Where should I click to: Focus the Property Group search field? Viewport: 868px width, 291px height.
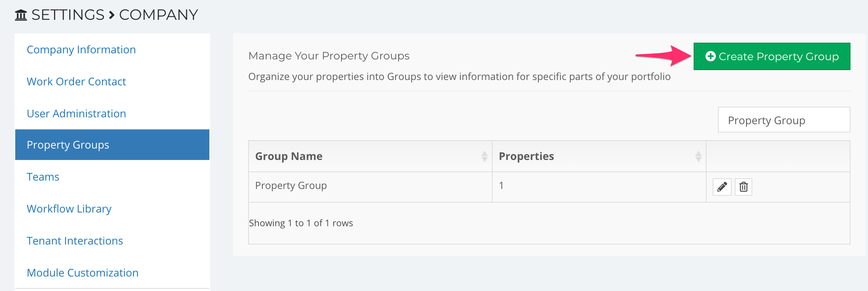(784, 120)
